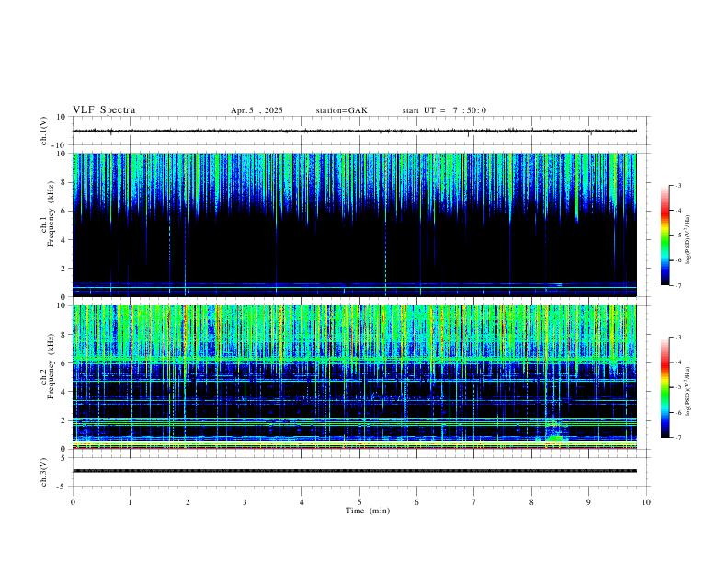Select the "start UT = 7 : 50: 0" text
The image size is (728, 563).
click(x=444, y=110)
